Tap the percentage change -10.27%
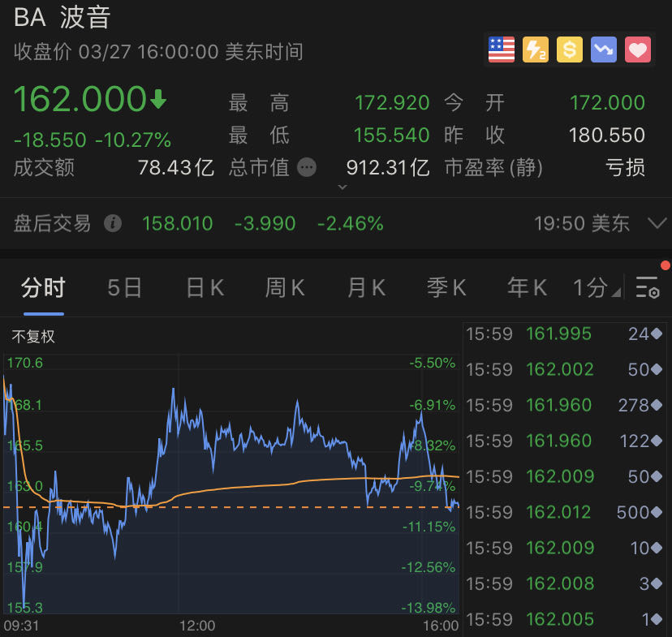The image size is (672, 637). 133,140
